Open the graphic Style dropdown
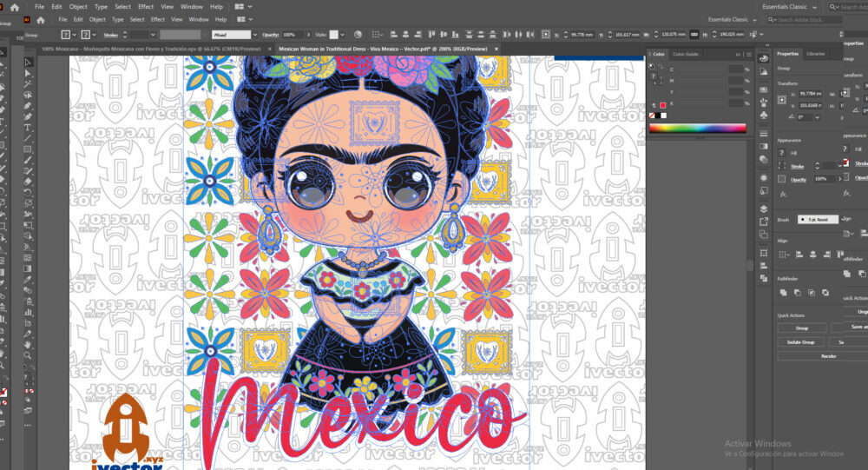The height and width of the screenshot is (470, 868). [343, 35]
